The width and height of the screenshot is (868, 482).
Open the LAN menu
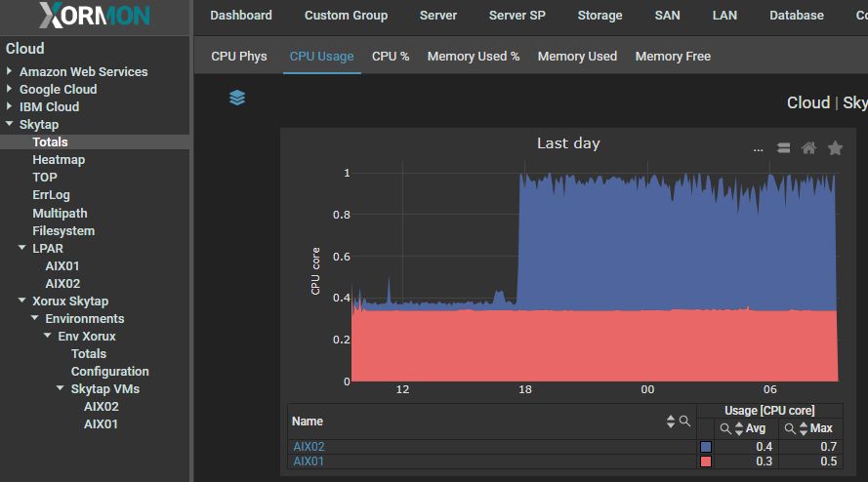[724, 16]
